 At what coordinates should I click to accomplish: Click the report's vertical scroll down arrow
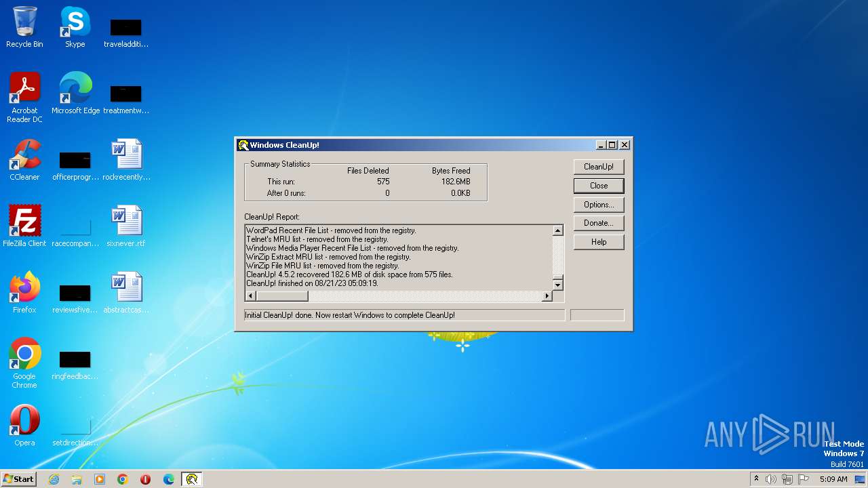(557, 285)
